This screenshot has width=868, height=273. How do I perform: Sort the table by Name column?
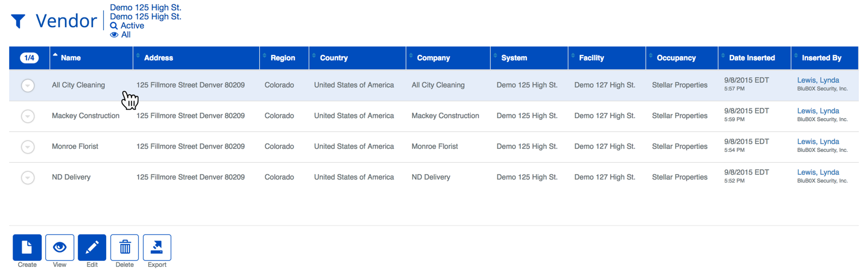[x=71, y=58]
